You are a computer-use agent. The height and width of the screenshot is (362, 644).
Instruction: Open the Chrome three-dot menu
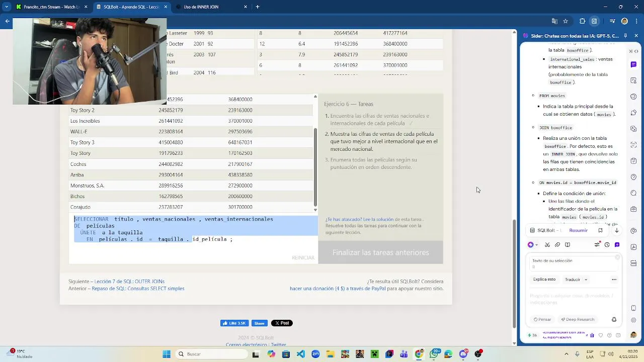(636, 21)
